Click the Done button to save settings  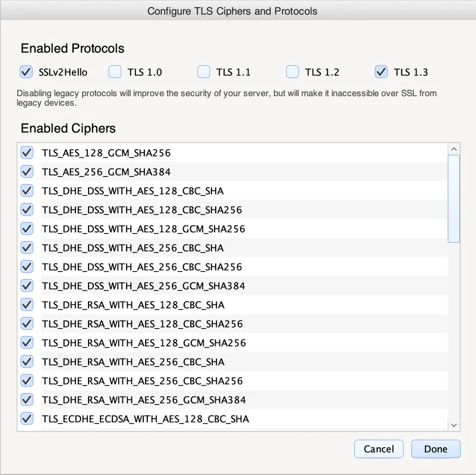click(x=436, y=449)
